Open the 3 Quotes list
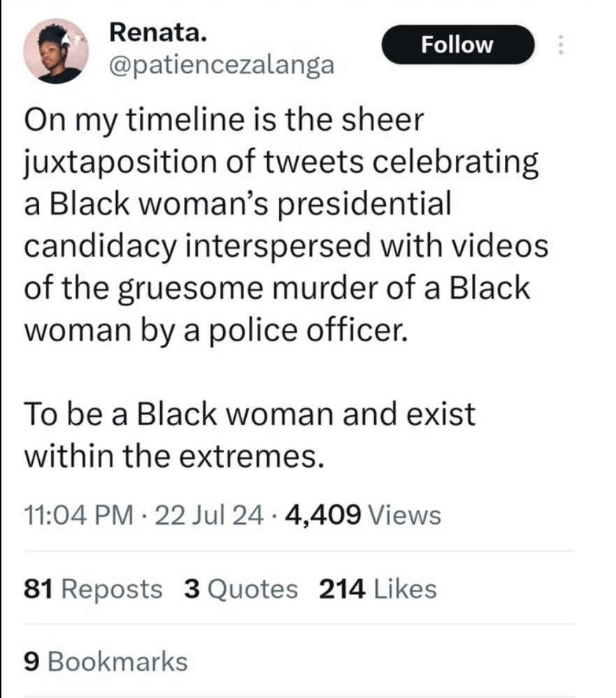This screenshot has height=698, width=616. point(241,589)
